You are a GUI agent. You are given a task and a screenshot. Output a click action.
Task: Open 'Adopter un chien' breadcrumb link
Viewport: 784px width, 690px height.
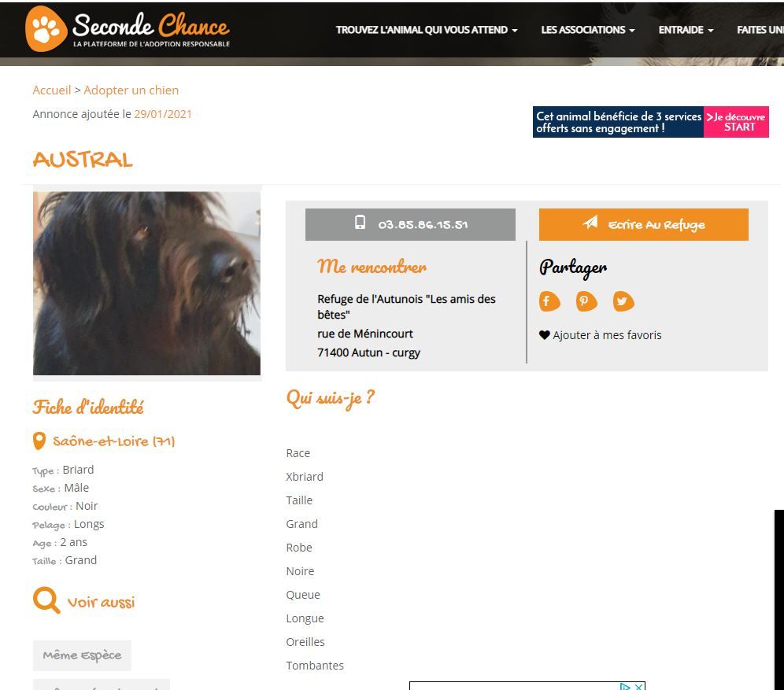tap(131, 90)
